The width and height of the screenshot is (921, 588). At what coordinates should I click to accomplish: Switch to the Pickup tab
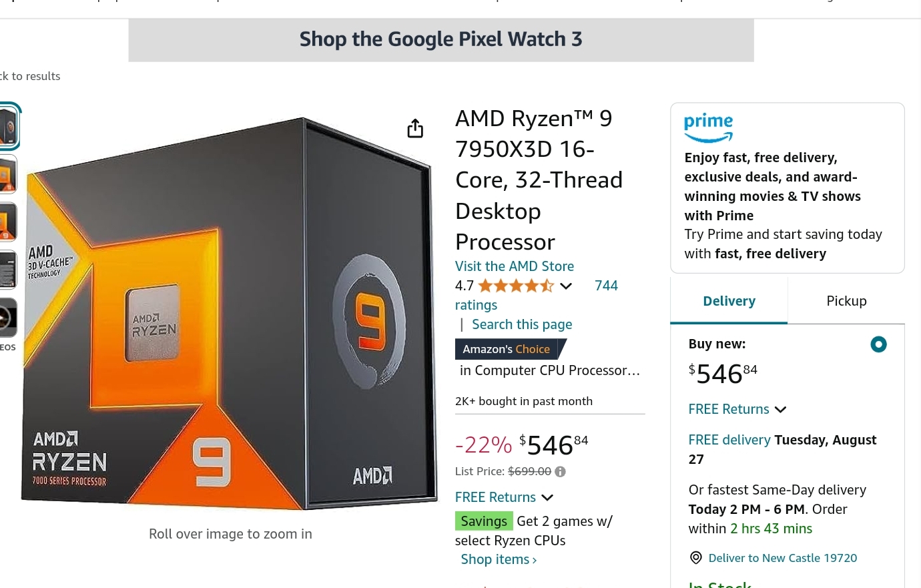point(846,301)
